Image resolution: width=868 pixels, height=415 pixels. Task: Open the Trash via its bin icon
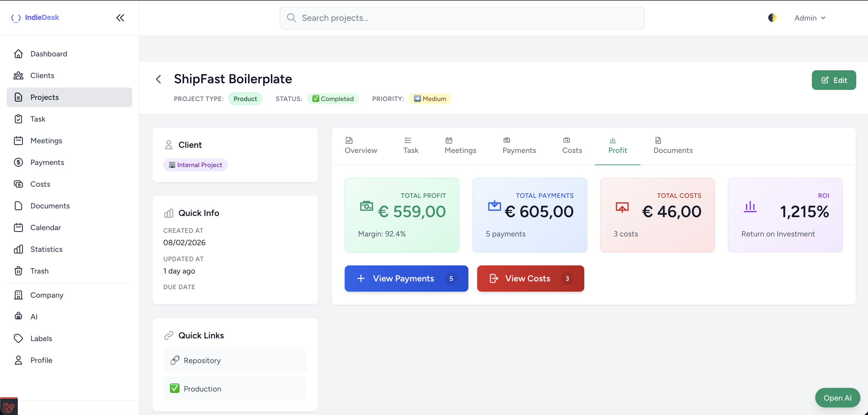(18, 271)
